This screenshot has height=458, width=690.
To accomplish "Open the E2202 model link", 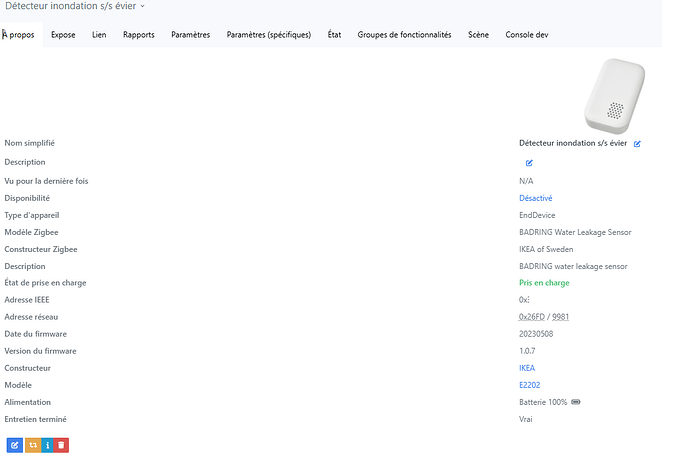I will pyautogui.click(x=528, y=385).
